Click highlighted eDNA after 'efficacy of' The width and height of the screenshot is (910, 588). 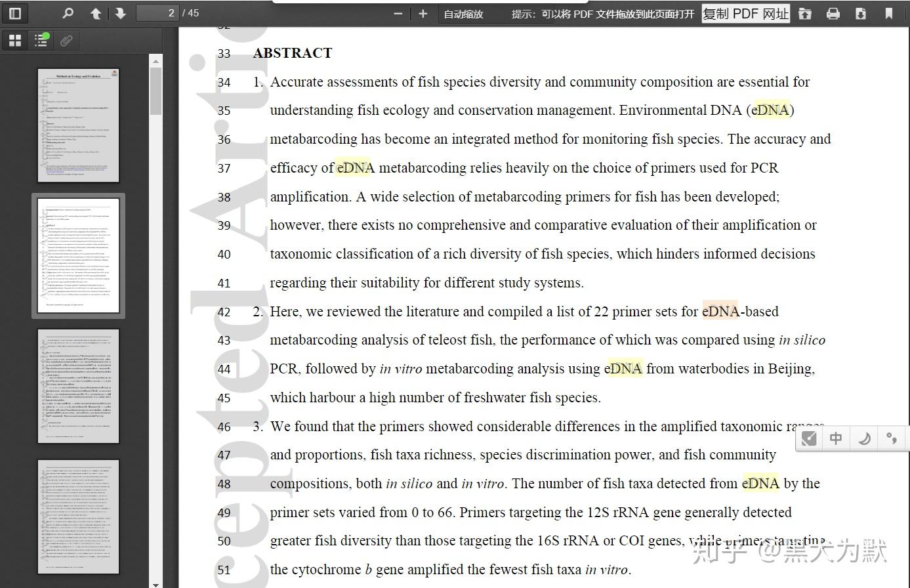point(355,168)
